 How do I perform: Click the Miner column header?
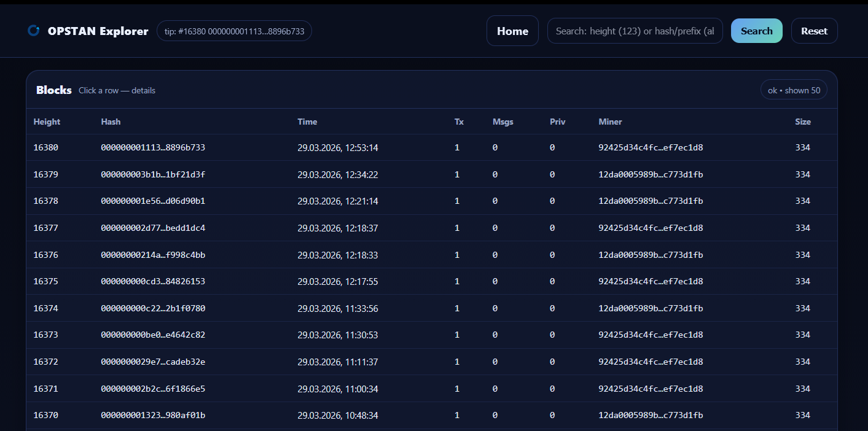pos(610,122)
